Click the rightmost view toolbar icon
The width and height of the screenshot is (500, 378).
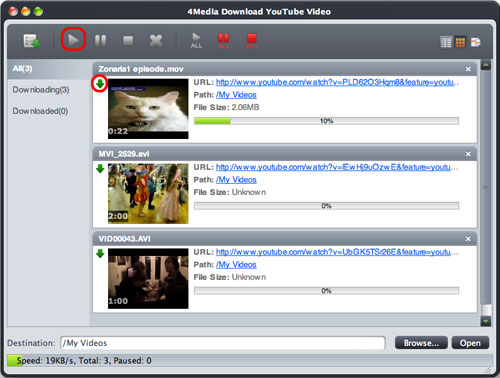tap(475, 42)
